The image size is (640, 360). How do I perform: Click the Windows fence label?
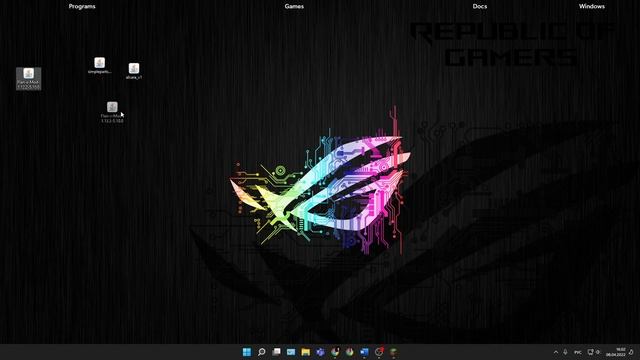pos(592,6)
